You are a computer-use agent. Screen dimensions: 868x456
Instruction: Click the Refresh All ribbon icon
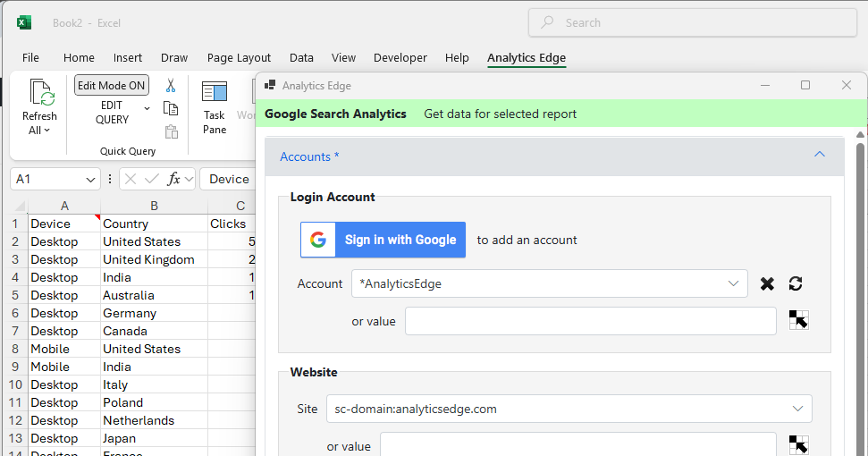pos(40,106)
